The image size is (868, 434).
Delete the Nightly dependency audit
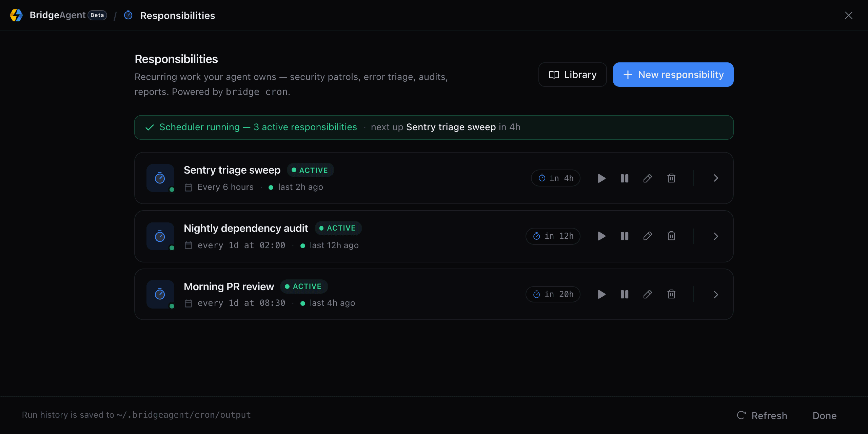(671, 236)
